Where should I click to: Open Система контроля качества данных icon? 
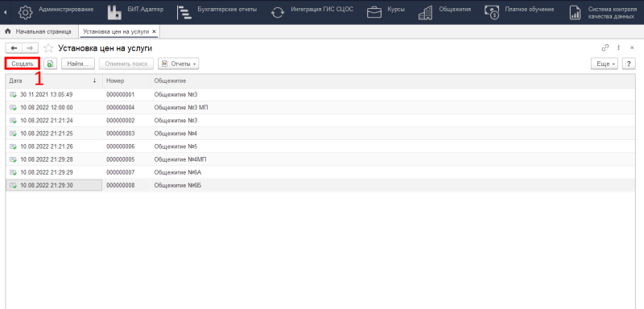click(x=575, y=12)
